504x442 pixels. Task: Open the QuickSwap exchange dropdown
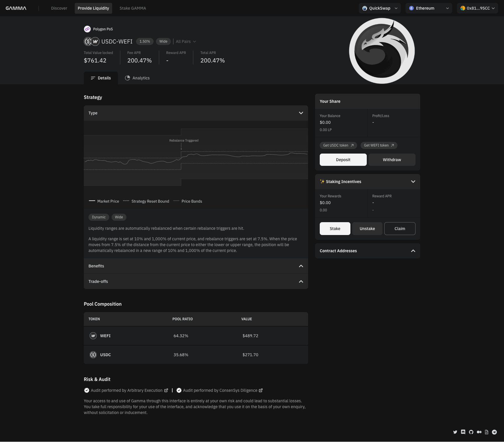380,8
